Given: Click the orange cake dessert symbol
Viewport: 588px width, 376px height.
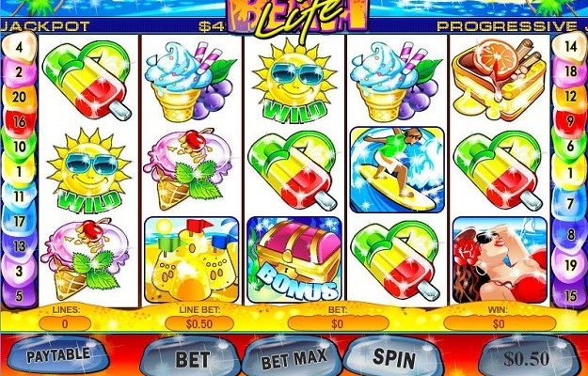Looking at the screenshot, I should tap(500, 79).
